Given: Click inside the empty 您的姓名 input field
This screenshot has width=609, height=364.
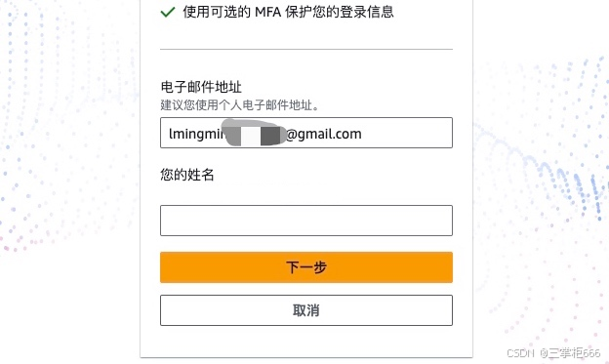Looking at the screenshot, I should (x=306, y=221).
